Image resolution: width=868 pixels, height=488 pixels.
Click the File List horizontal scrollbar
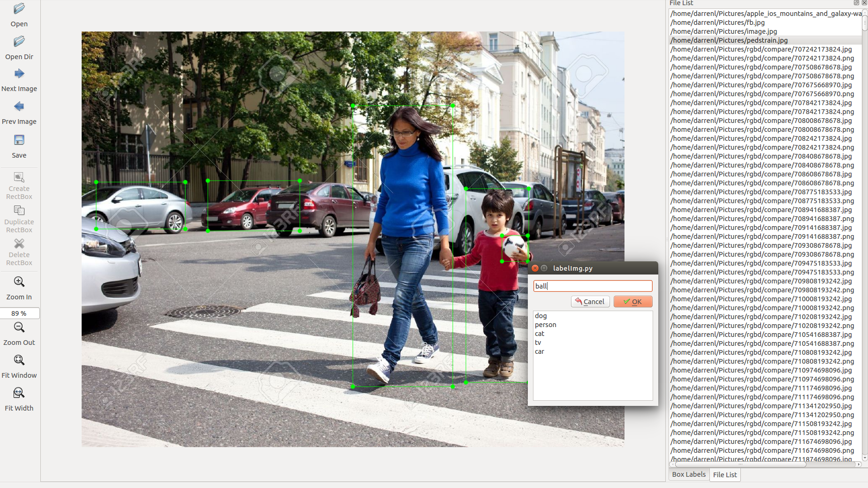point(740,465)
